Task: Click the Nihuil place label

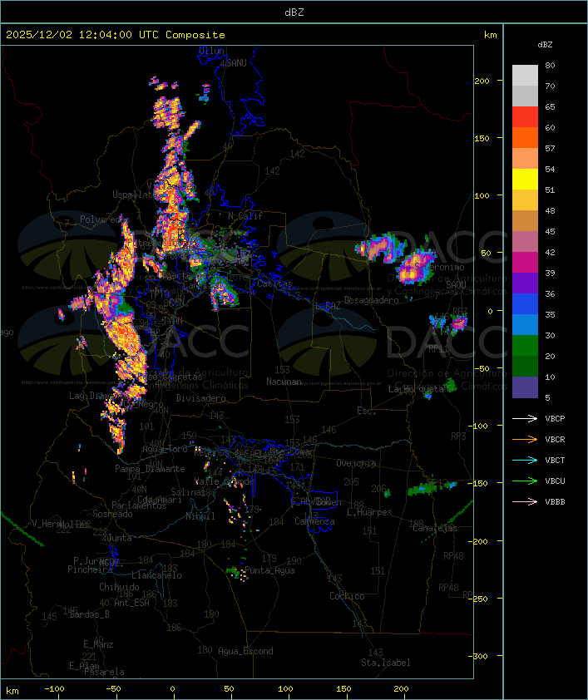Action: tap(200, 516)
